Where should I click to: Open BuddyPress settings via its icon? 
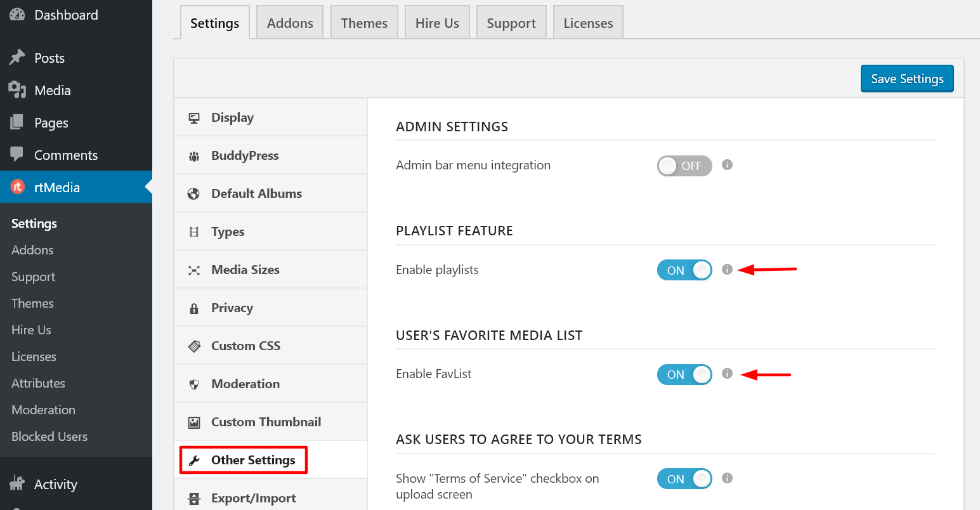click(193, 155)
